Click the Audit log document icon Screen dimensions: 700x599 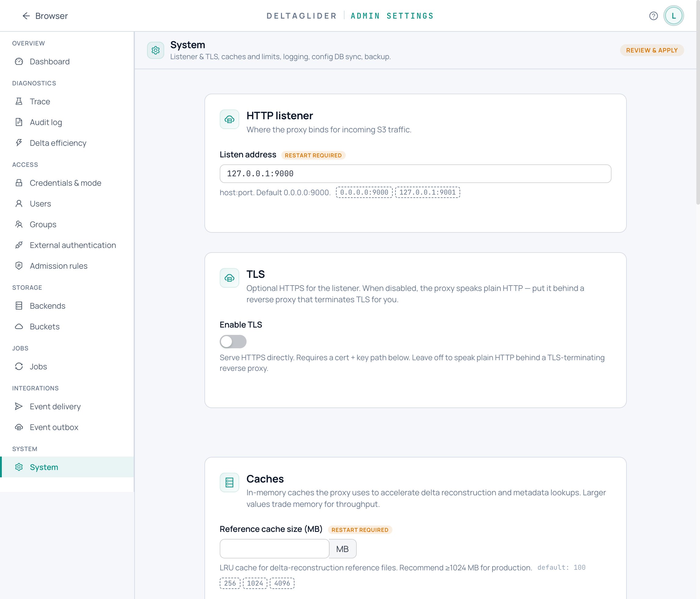(19, 122)
